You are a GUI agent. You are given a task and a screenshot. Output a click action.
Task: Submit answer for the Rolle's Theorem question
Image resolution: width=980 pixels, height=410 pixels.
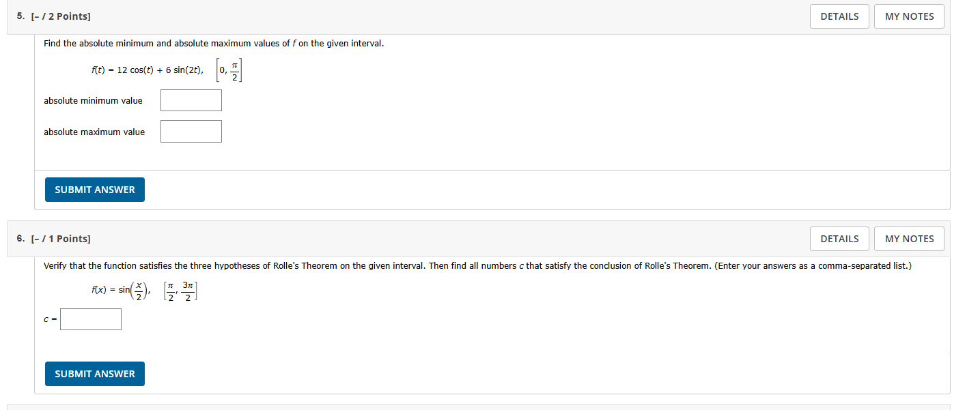95,374
